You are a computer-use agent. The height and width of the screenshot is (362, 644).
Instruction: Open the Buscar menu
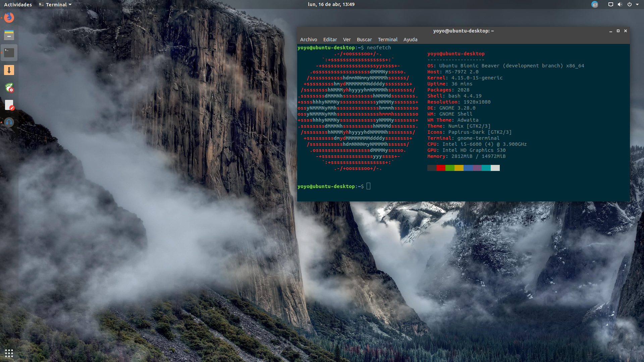(364, 40)
